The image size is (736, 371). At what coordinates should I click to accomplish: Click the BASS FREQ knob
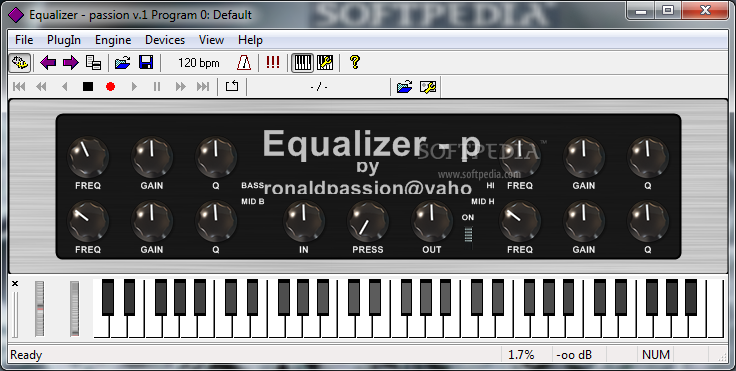pos(88,156)
